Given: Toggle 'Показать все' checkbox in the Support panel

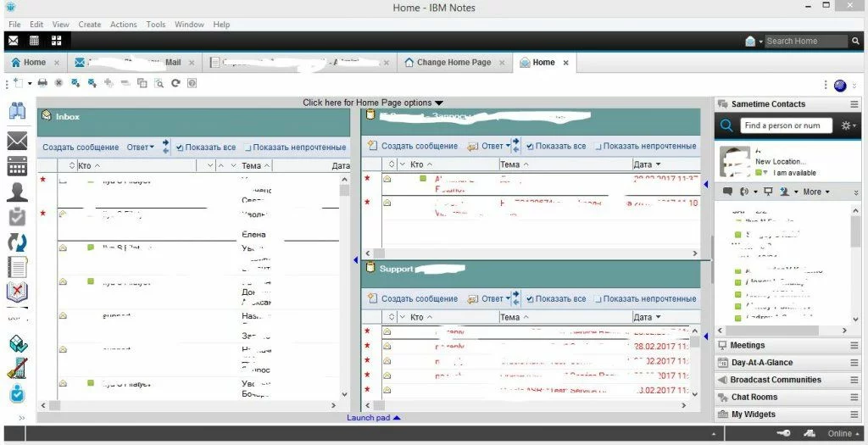Looking at the screenshot, I should (x=530, y=299).
